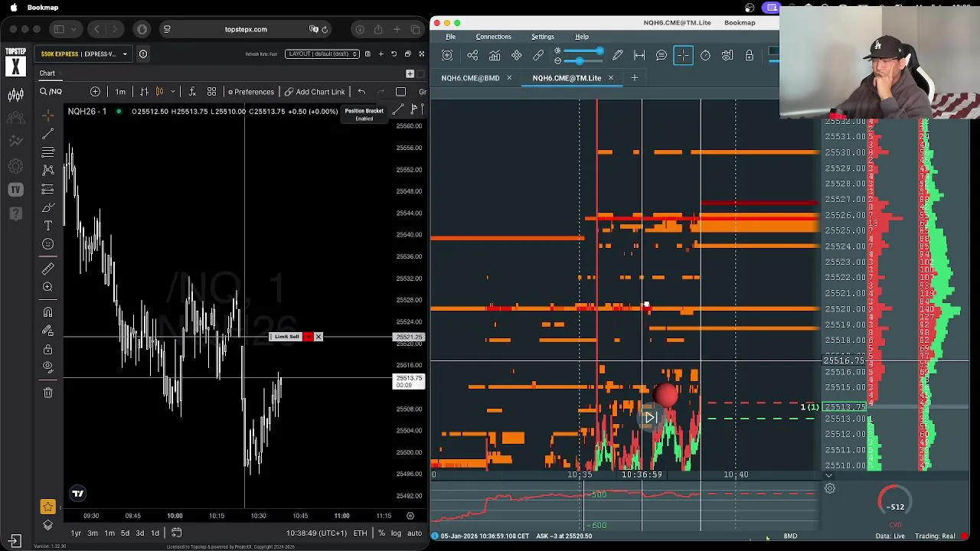Click the Bookmap link chain icon
This screenshot has width=980, height=551.
pyautogui.click(x=538, y=55)
